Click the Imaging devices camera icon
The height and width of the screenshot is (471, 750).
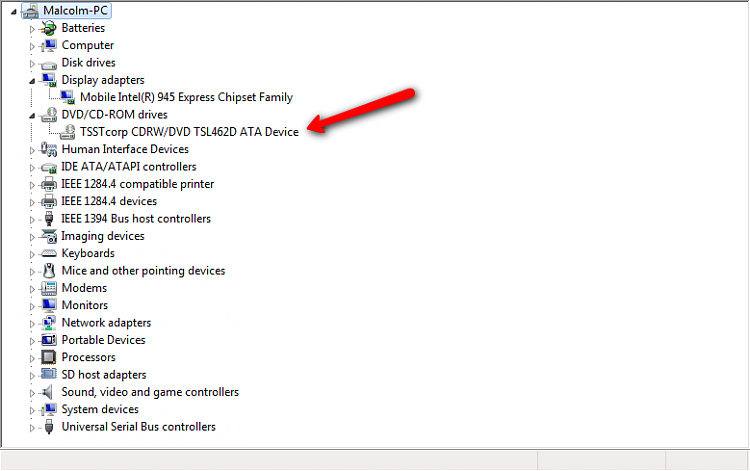point(48,236)
